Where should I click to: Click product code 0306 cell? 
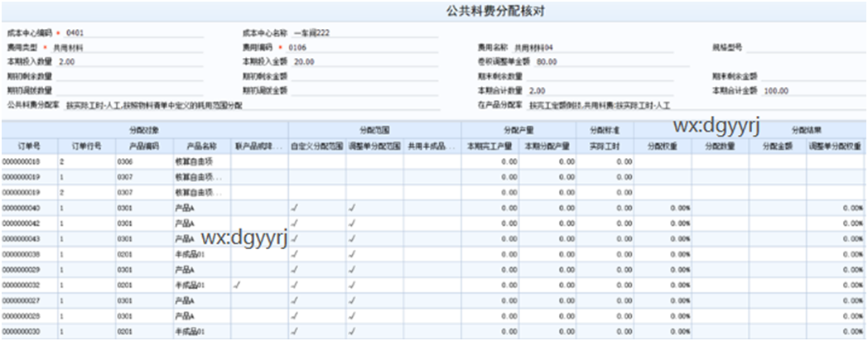click(x=144, y=161)
